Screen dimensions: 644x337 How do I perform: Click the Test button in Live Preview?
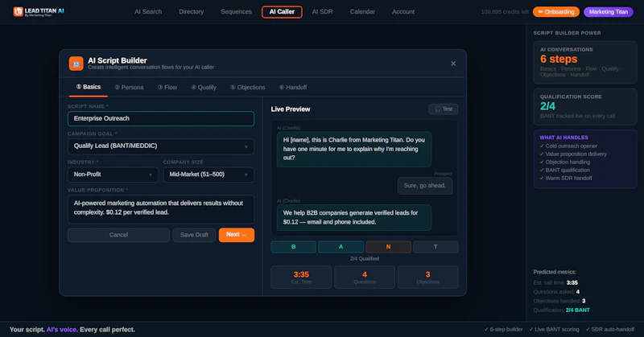444,109
